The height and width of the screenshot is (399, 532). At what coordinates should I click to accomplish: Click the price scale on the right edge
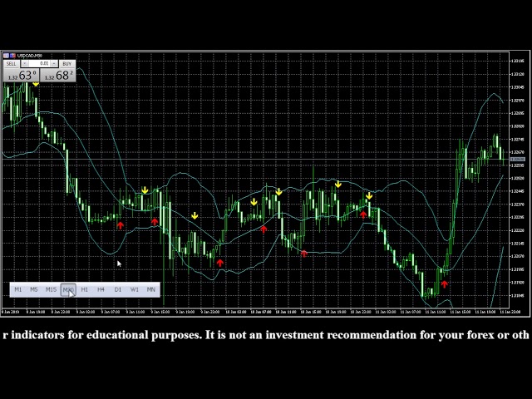click(x=519, y=183)
